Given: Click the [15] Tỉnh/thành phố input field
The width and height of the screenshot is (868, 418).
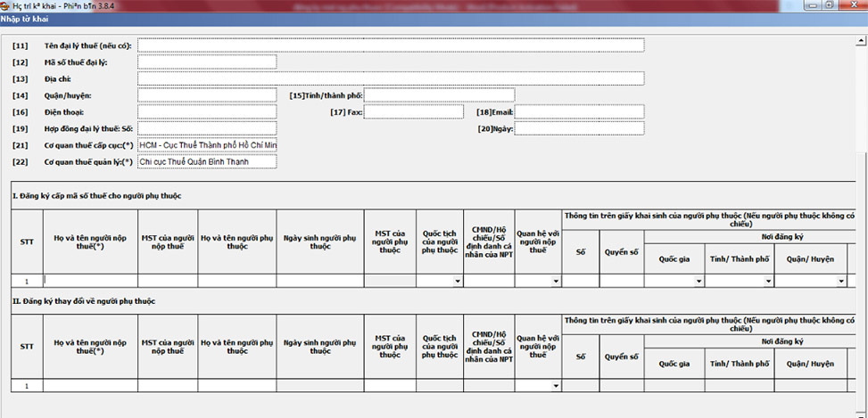Looking at the screenshot, I should (x=439, y=95).
